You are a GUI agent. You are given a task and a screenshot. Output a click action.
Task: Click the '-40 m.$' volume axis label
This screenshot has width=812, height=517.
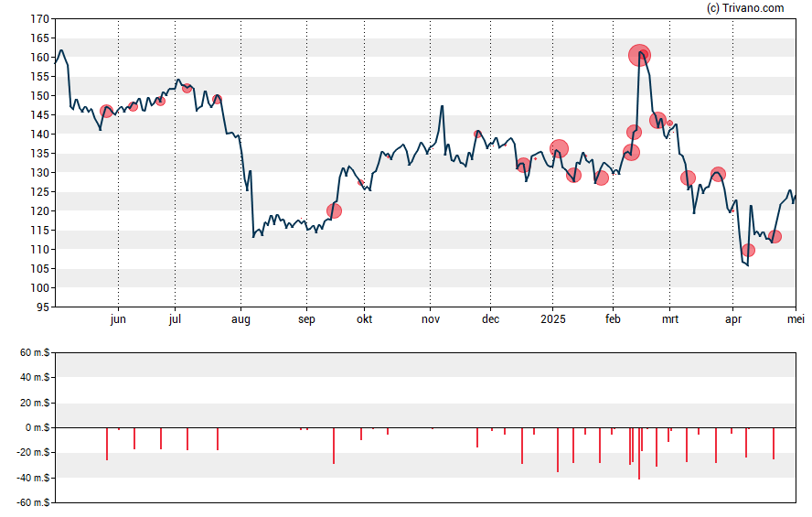tap(33, 478)
